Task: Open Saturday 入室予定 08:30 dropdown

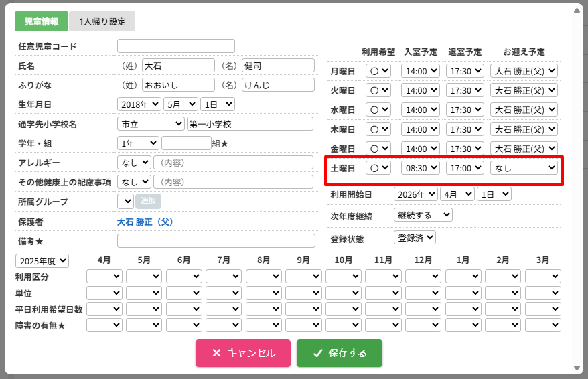Action: tap(421, 168)
